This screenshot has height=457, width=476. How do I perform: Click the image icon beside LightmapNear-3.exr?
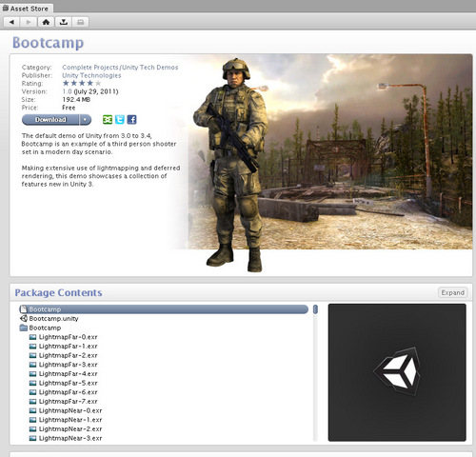coord(32,438)
